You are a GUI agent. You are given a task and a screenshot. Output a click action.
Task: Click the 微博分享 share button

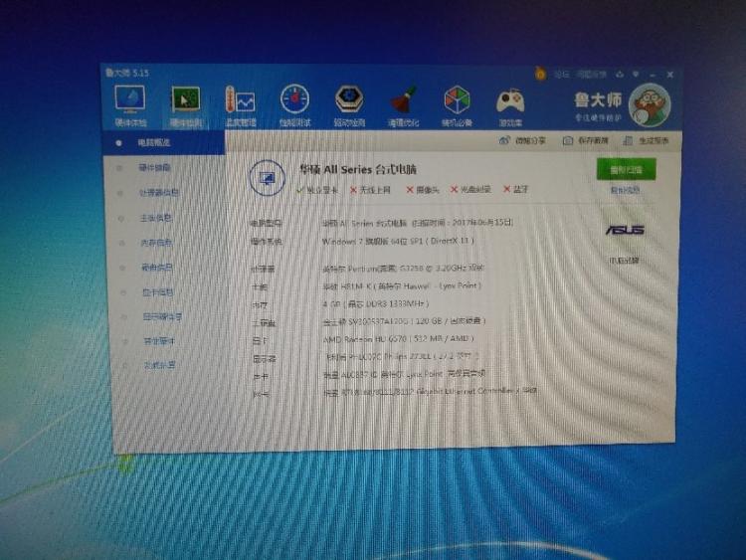pyautogui.click(x=522, y=141)
